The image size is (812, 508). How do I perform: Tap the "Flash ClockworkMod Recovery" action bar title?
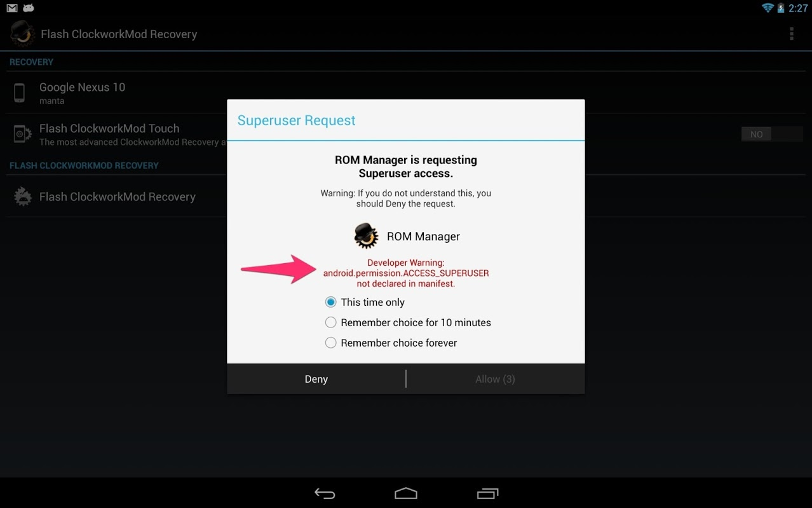[119, 34]
